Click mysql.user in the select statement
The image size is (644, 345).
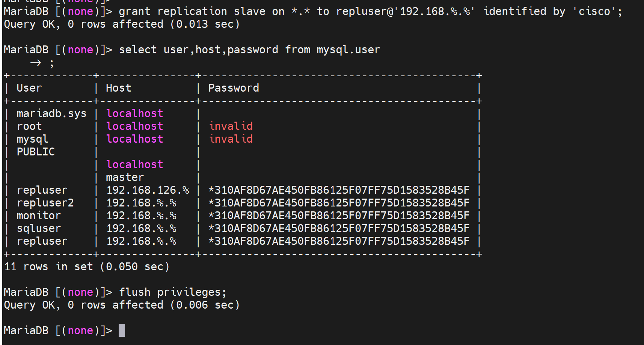[348, 50]
